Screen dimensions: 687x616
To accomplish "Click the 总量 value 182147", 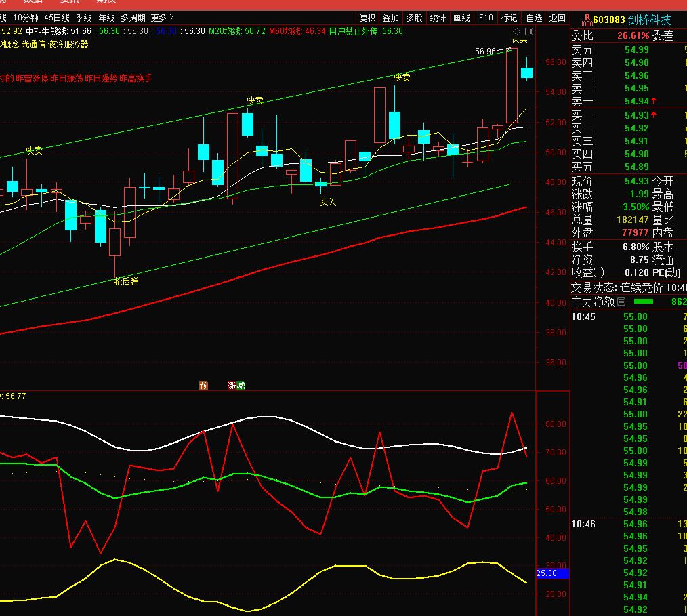I will tap(633, 220).
